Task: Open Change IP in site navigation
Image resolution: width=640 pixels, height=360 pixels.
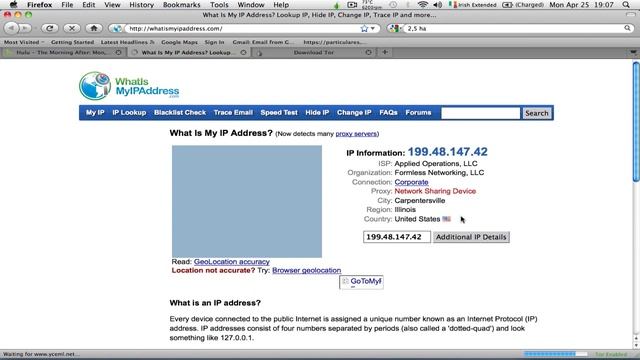Action: tap(354, 113)
